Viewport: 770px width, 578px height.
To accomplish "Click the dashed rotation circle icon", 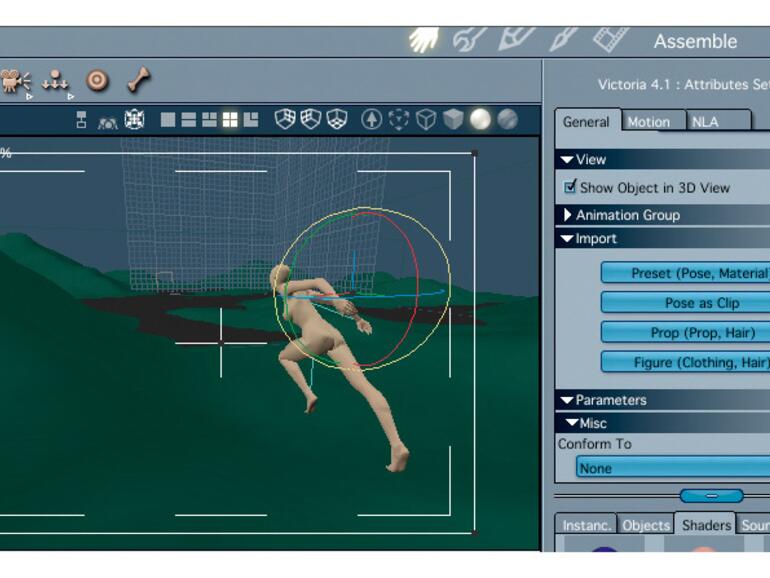I will (x=399, y=119).
